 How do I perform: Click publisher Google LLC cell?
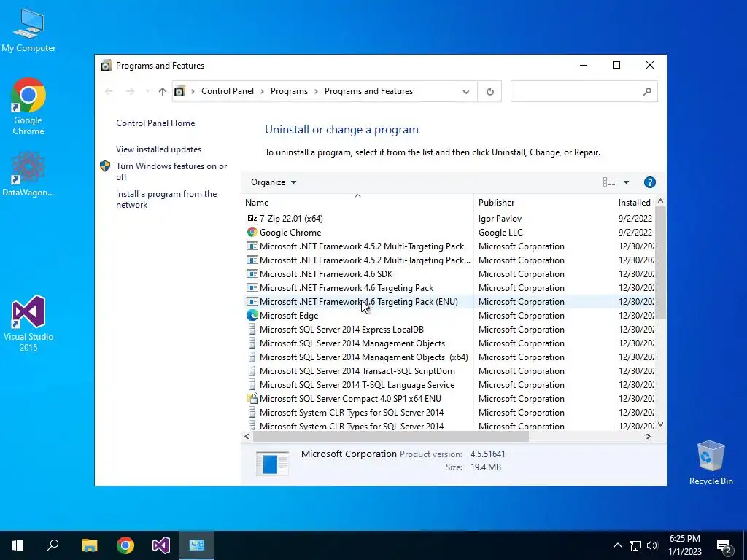(500, 233)
